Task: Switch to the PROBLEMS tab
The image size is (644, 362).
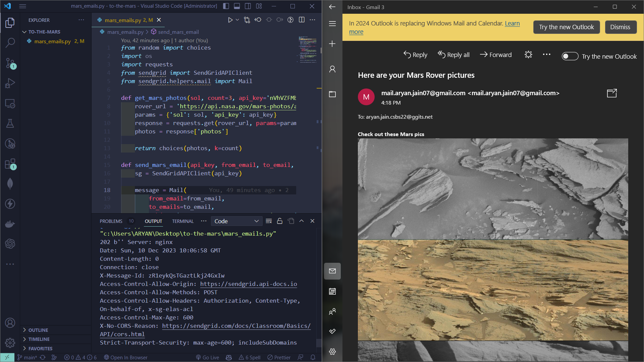Action: pos(111,221)
